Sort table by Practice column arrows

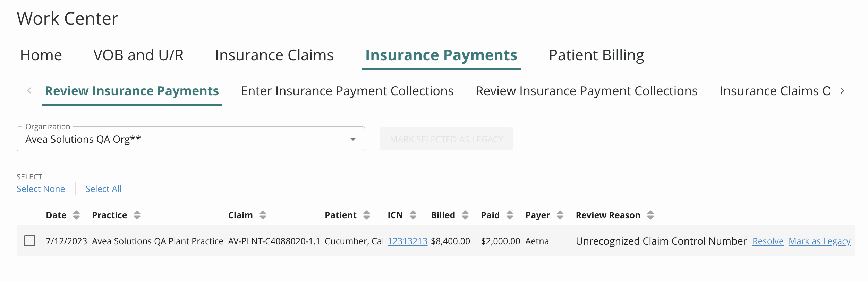[x=137, y=215]
